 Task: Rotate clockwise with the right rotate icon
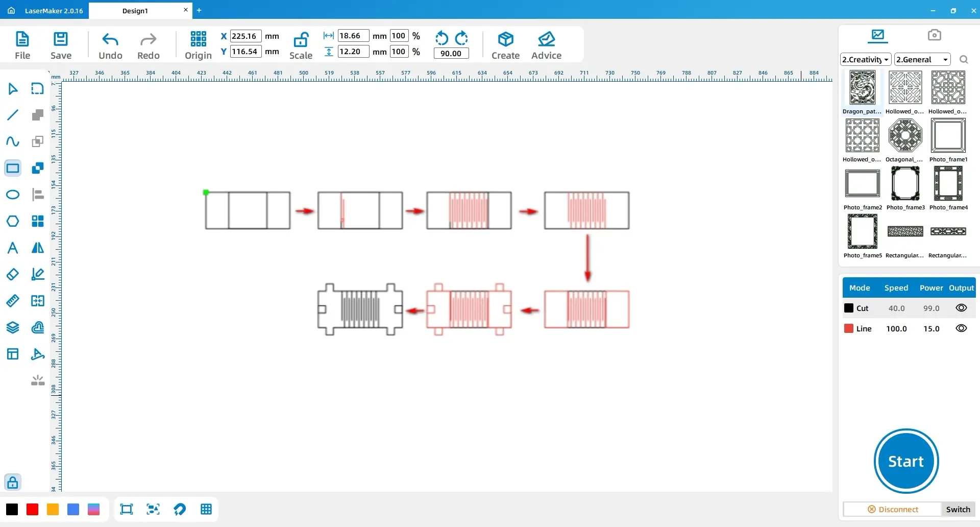[x=461, y=38]
